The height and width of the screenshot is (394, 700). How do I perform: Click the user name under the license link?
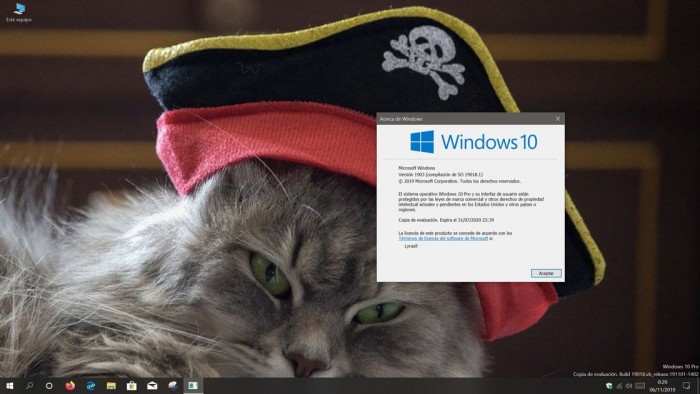coord(411,246)
